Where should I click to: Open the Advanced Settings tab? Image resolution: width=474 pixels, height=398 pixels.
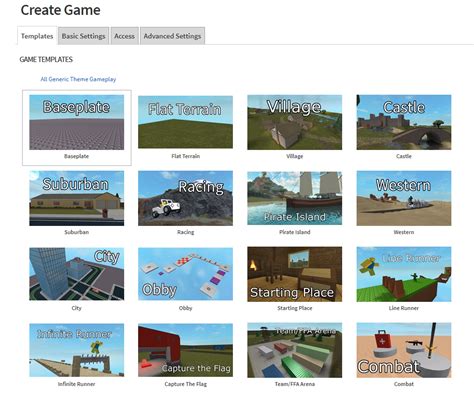pos(172,36)
